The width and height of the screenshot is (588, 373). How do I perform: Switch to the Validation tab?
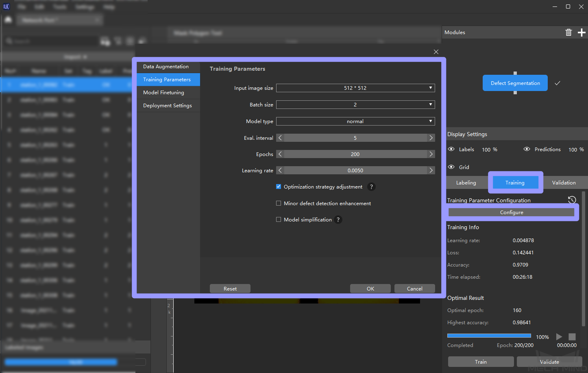[x=564, y=183]
